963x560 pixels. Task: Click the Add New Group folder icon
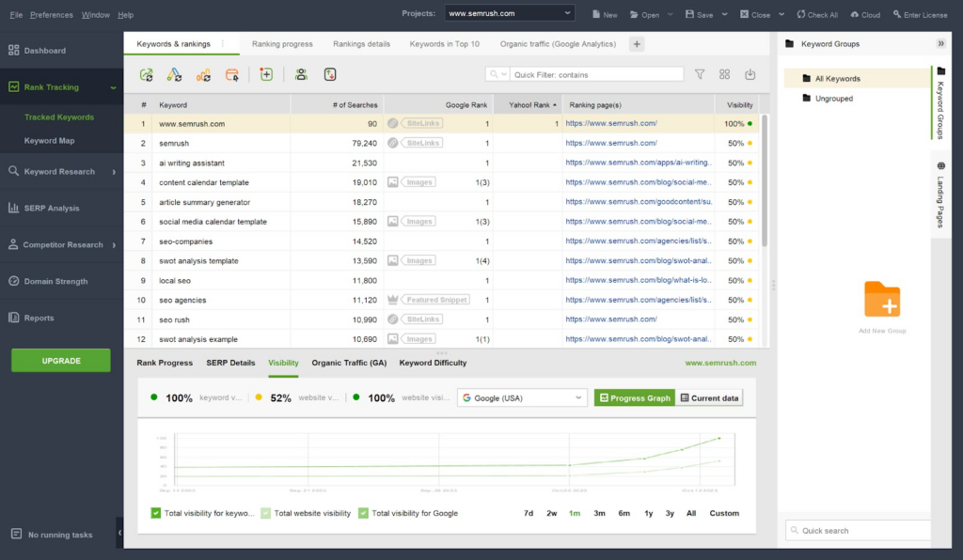pos(882,300)
